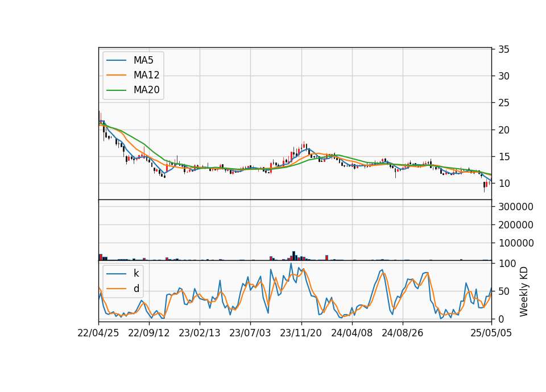Click the green MA20 legend line swatch
546x392 pixels.
pos(116,90)
